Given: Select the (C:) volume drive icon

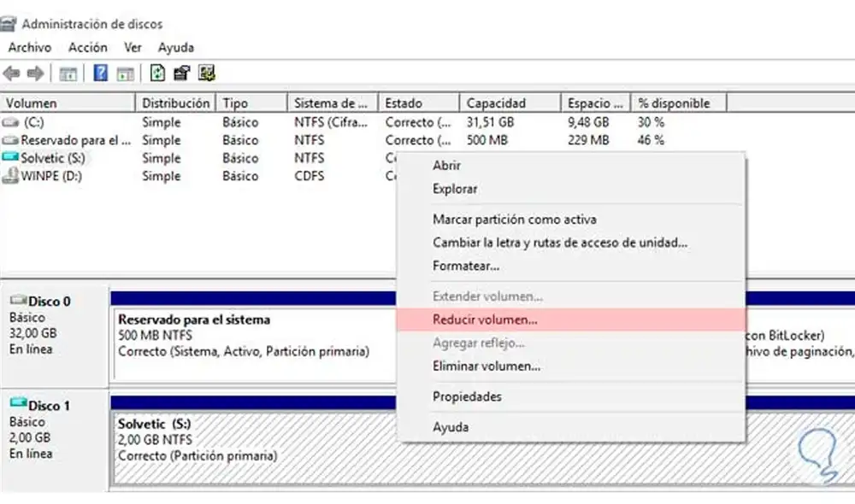Looking at the screenshot, I should (12, 122).
